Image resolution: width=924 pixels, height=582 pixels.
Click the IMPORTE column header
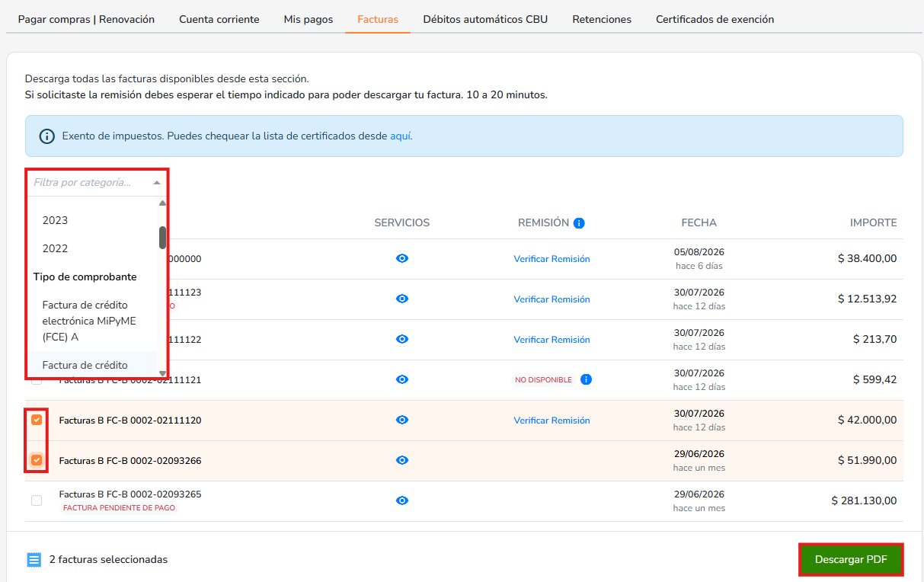pos(874,223)
